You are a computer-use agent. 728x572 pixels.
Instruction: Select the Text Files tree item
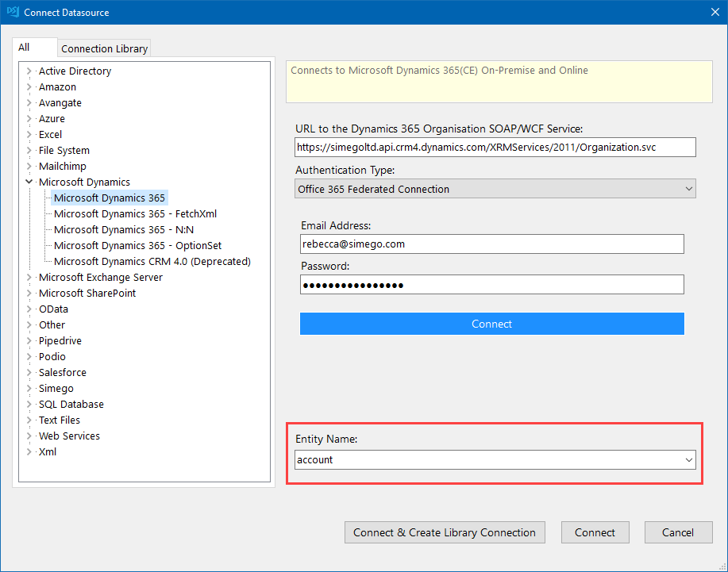coord(59,420)
